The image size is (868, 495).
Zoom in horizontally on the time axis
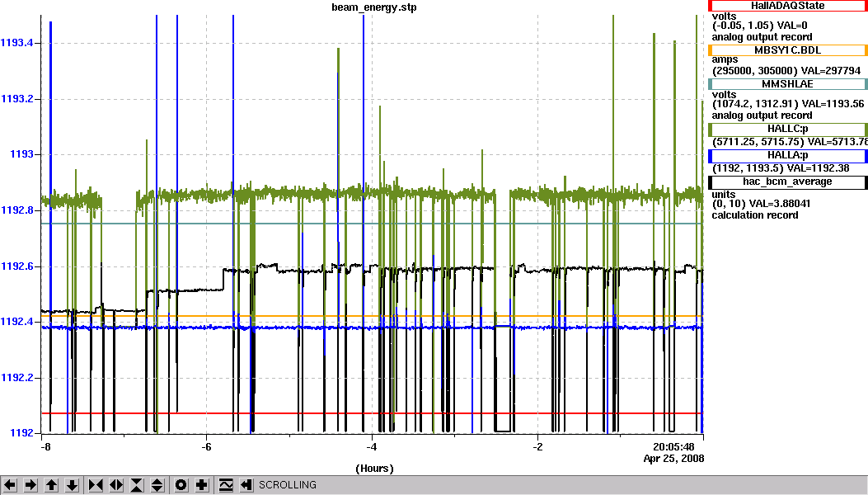click(96, 485)
